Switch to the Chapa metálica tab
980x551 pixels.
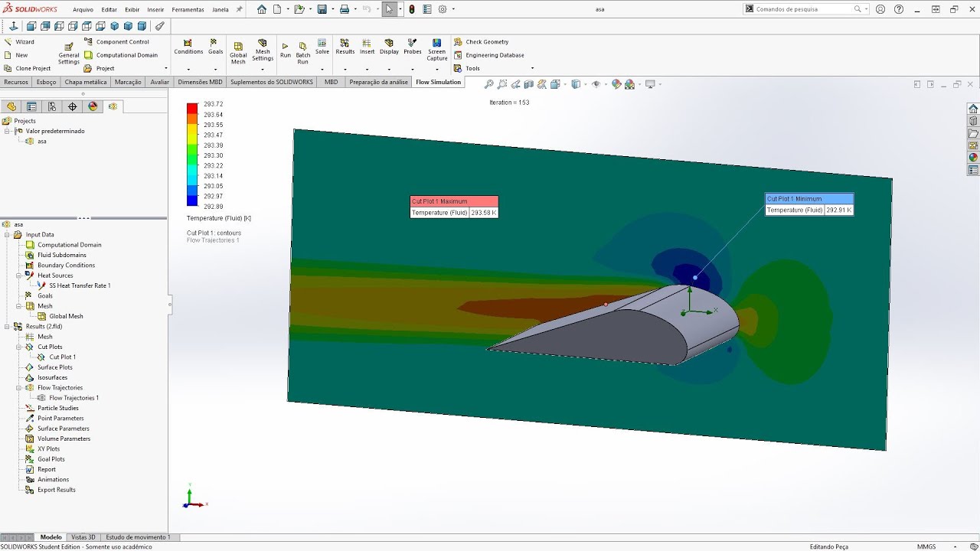[x=86, y=82]
